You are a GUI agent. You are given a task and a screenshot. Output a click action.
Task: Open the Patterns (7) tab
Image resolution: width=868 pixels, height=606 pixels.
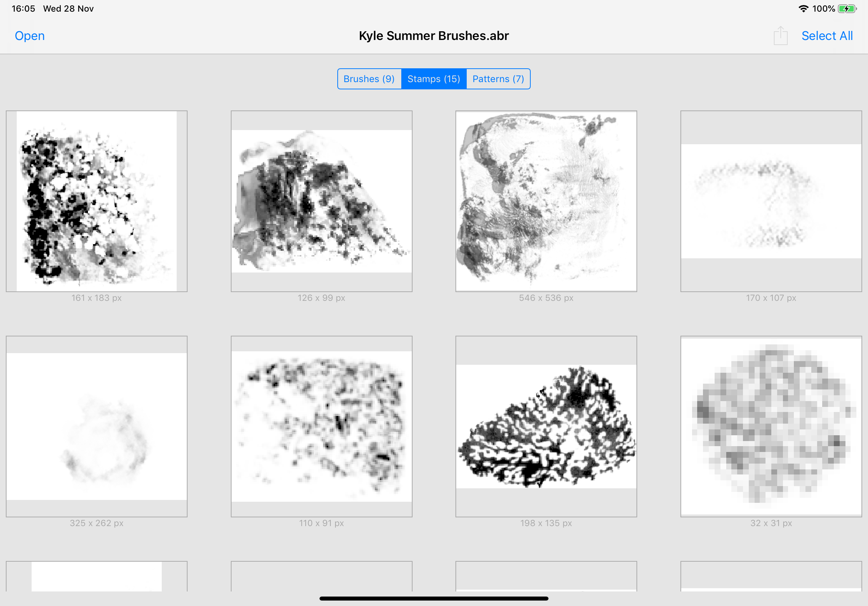click(498, 79)
